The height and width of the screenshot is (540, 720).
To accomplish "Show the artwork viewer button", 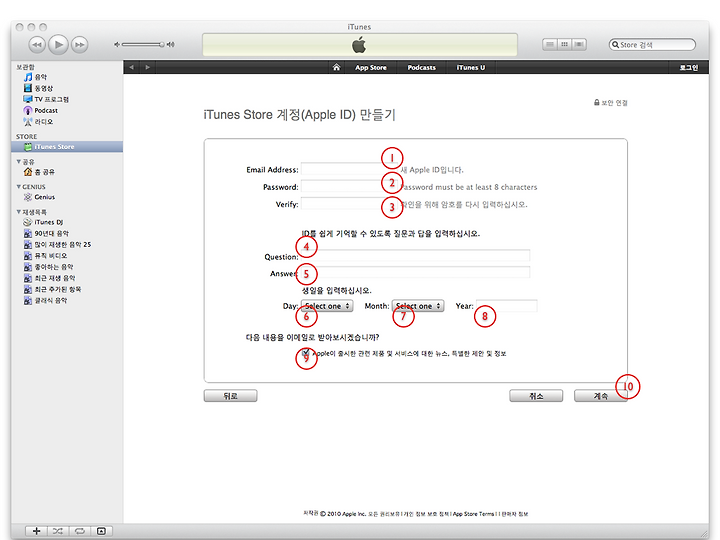I will click(x=101, y=531).
